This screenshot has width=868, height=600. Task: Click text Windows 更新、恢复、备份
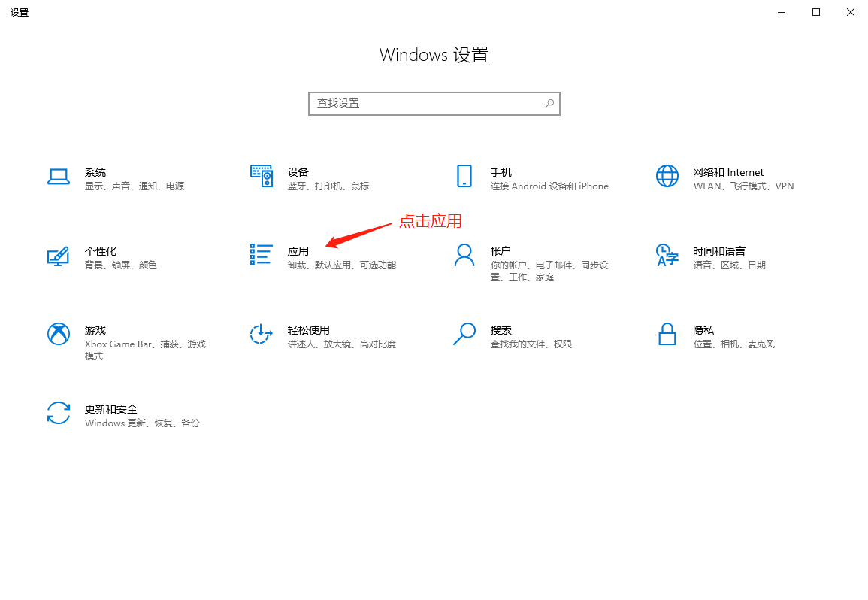142,423
